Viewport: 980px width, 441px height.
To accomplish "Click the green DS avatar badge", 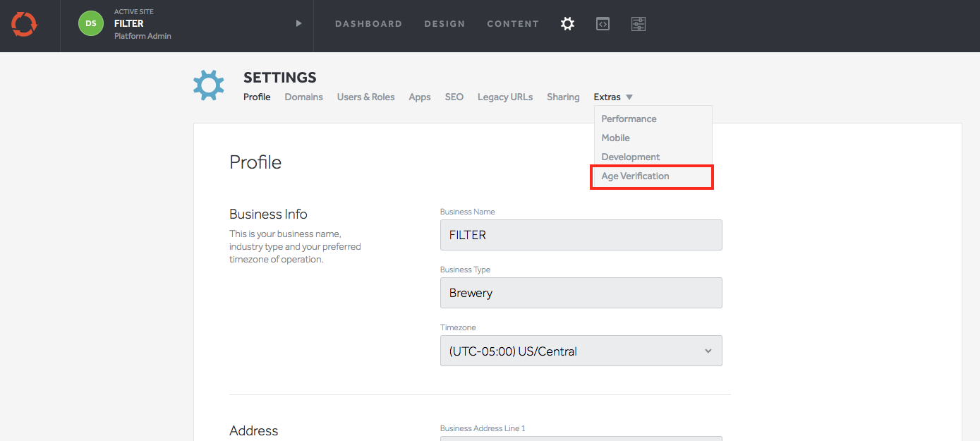I will coord(91,23).
